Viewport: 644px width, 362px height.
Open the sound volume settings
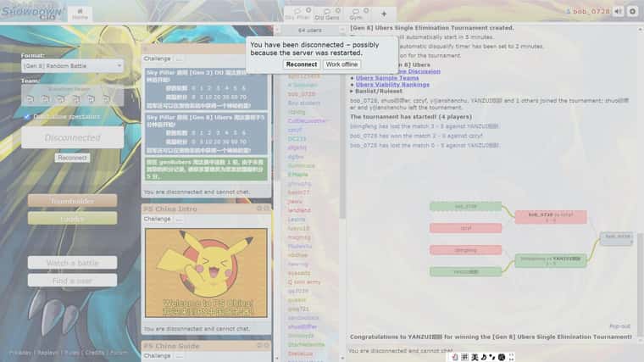click(618, 11)
